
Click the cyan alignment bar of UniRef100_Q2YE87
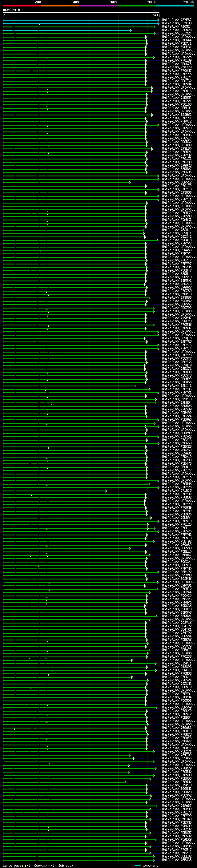click(81, 20)
